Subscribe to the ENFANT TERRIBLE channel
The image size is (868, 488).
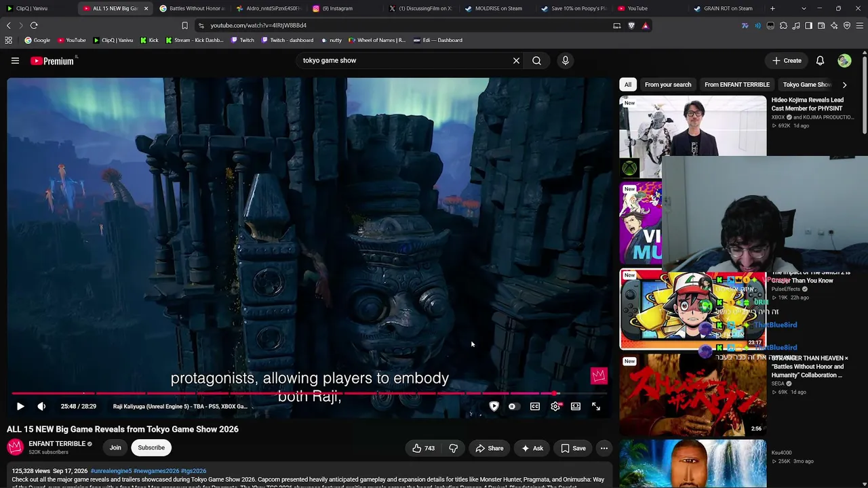[151, 447]
